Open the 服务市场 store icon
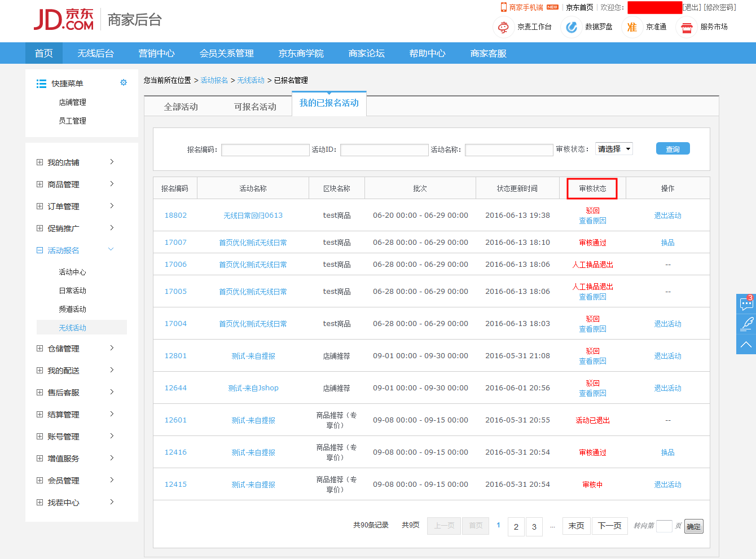756x559 pixels. tap(686, 27)
